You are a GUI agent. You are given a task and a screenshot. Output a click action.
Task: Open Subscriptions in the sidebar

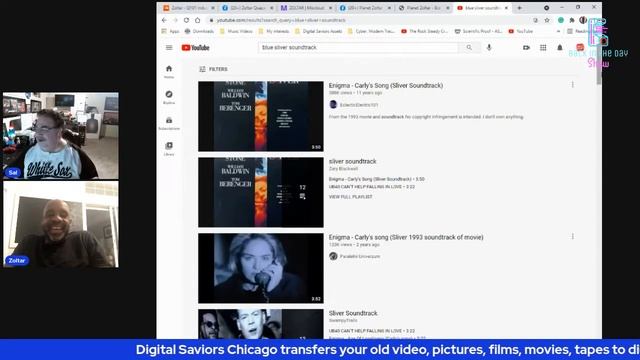[x=169, y=123]
